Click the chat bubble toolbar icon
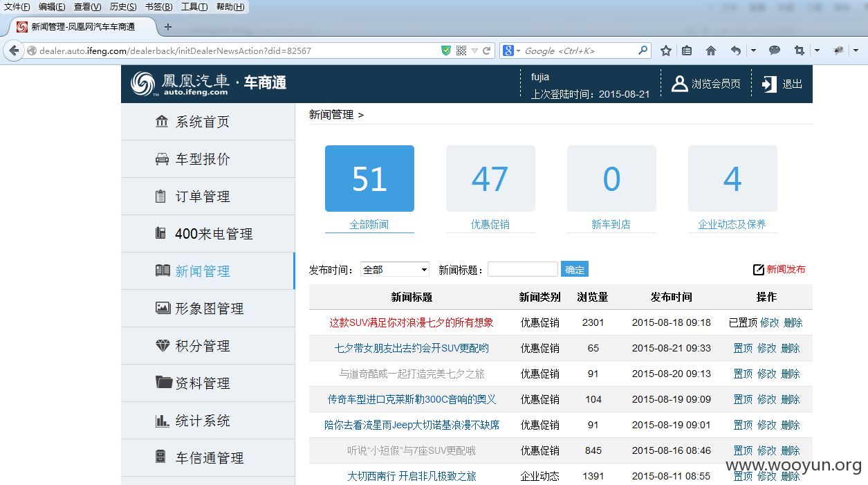868x485 pixels. [x=775, y=51]
